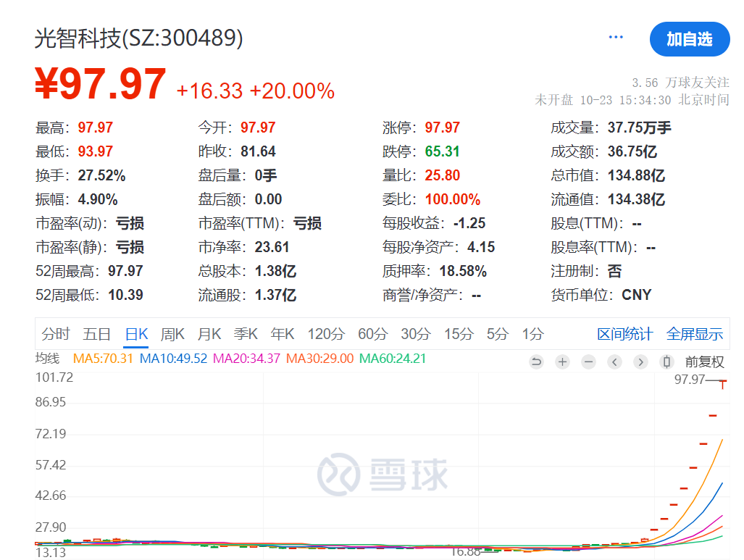Zoom out the K-line chart with minus icon
The height and width of the screenshot is (560, 744).
tap(588, 362)
